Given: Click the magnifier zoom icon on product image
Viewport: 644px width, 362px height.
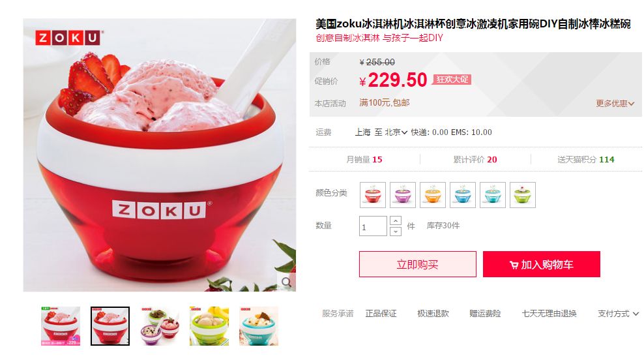Looking at the screenshot, I should coord(286,282).
